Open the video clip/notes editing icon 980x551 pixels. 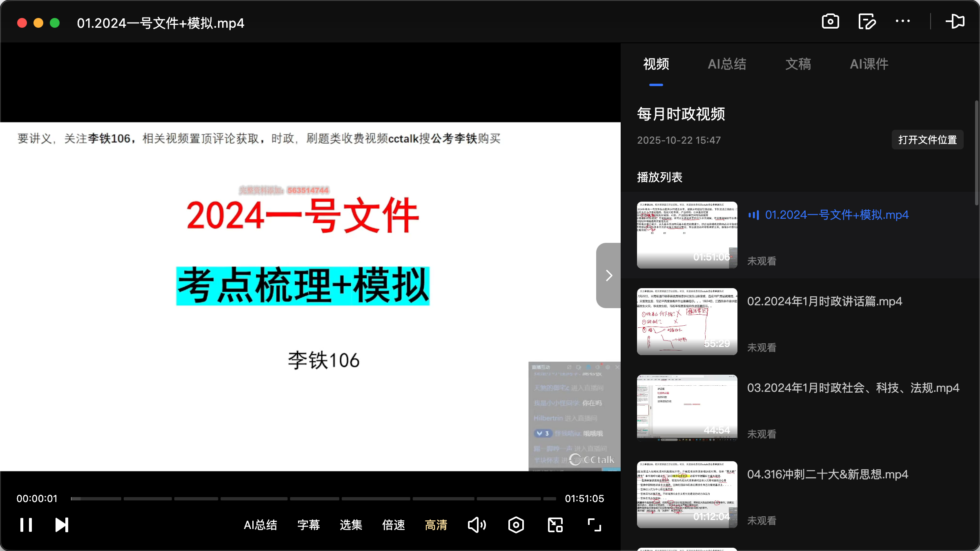[x=866, y=21]
